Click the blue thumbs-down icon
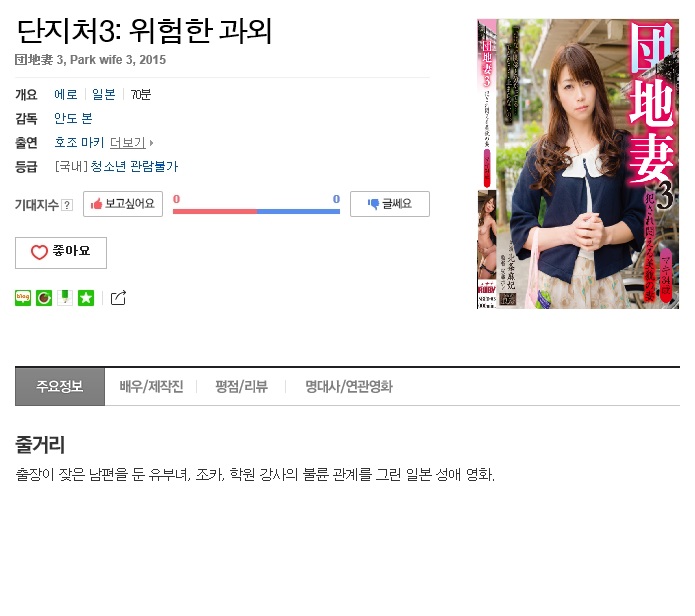 (x=373, y=204)
